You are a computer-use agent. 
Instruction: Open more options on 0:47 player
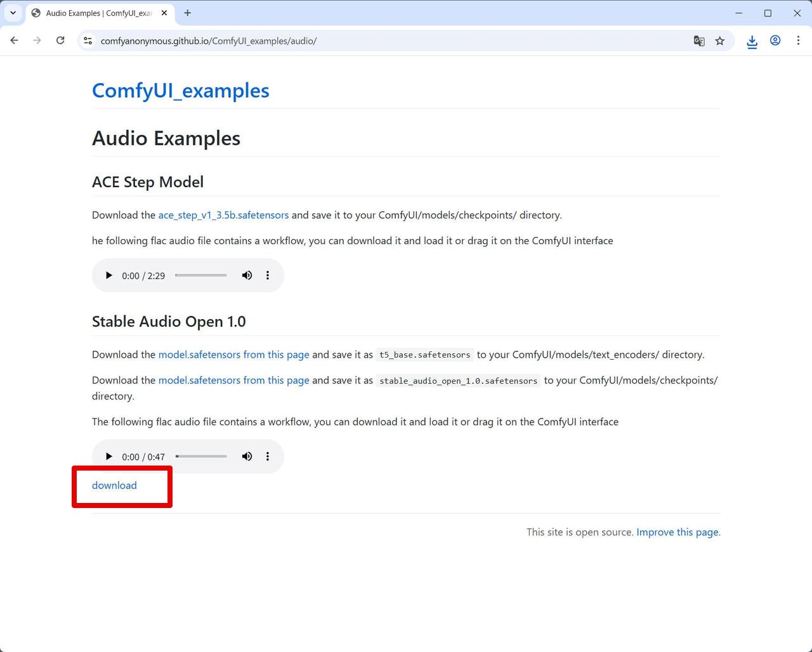point(268,457)
